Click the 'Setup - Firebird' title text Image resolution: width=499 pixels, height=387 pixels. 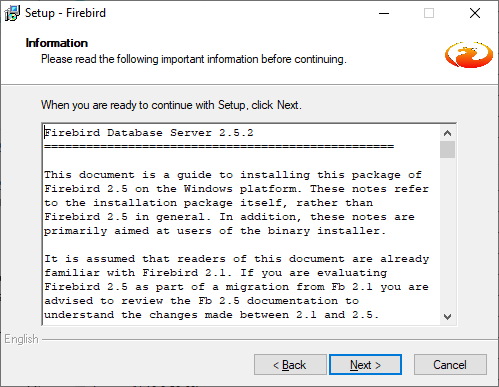(x=65, y=13)
